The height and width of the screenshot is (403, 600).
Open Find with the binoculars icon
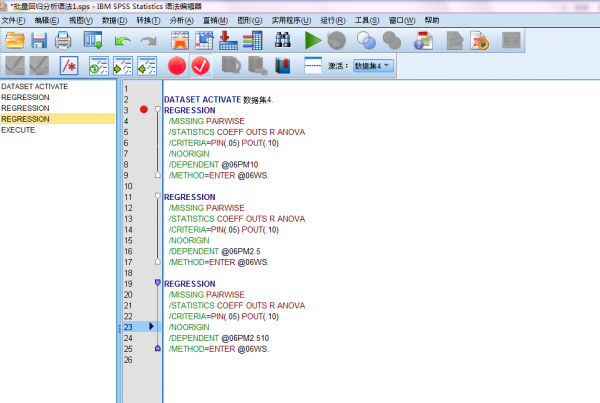[283, 40]
